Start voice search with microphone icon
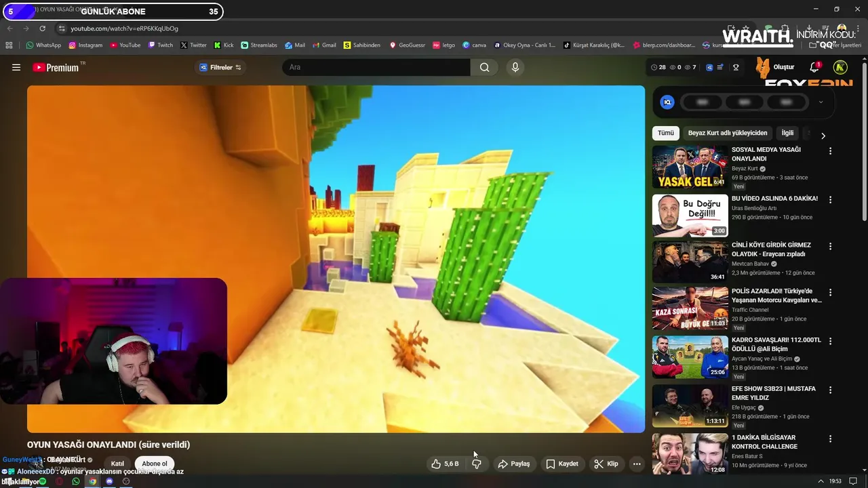This screenshot has height=488, width=868. 515,67
